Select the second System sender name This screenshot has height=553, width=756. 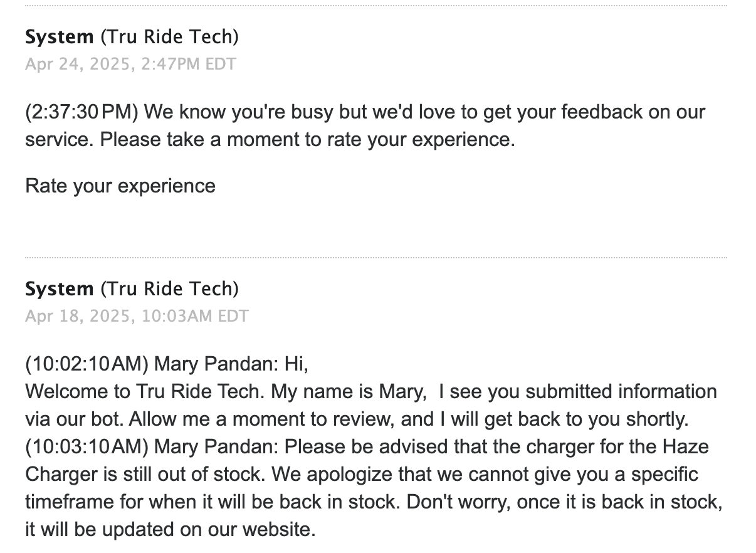click(59, 288)
